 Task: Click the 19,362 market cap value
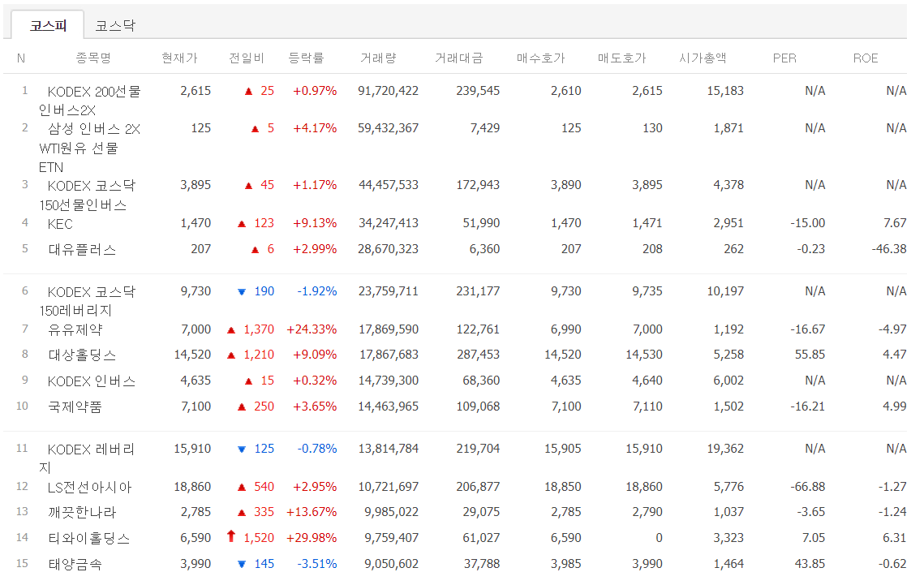point(725,449)
